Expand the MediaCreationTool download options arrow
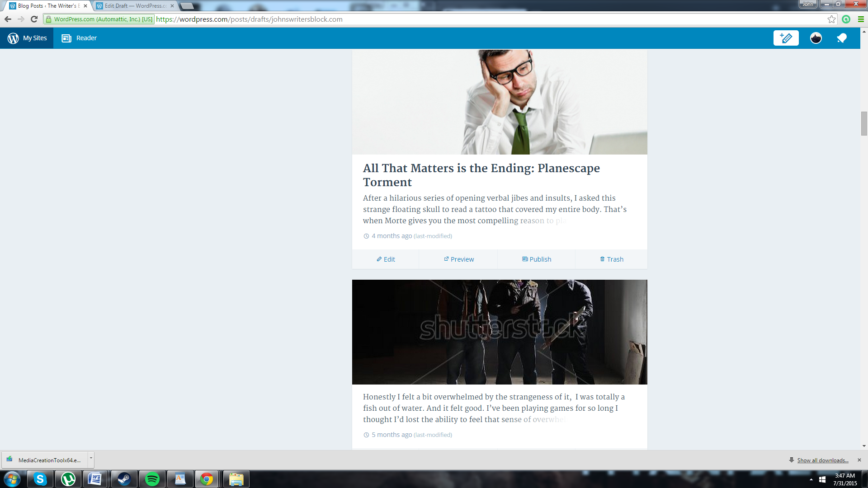The height and width of the screenshot is (488, 868). (91, 458)
